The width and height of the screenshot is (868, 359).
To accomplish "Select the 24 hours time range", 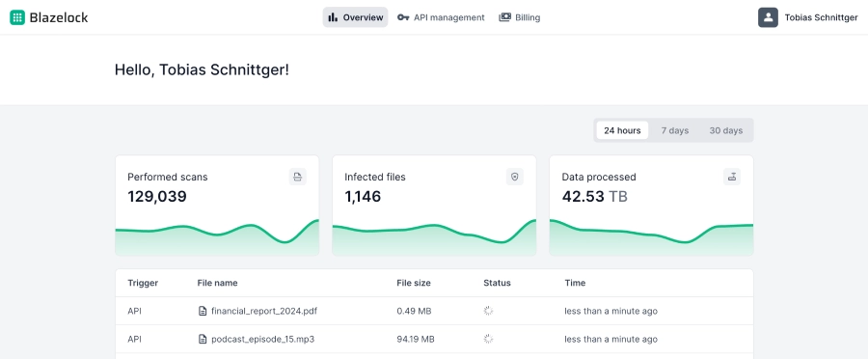I will (x=622, y=130).
